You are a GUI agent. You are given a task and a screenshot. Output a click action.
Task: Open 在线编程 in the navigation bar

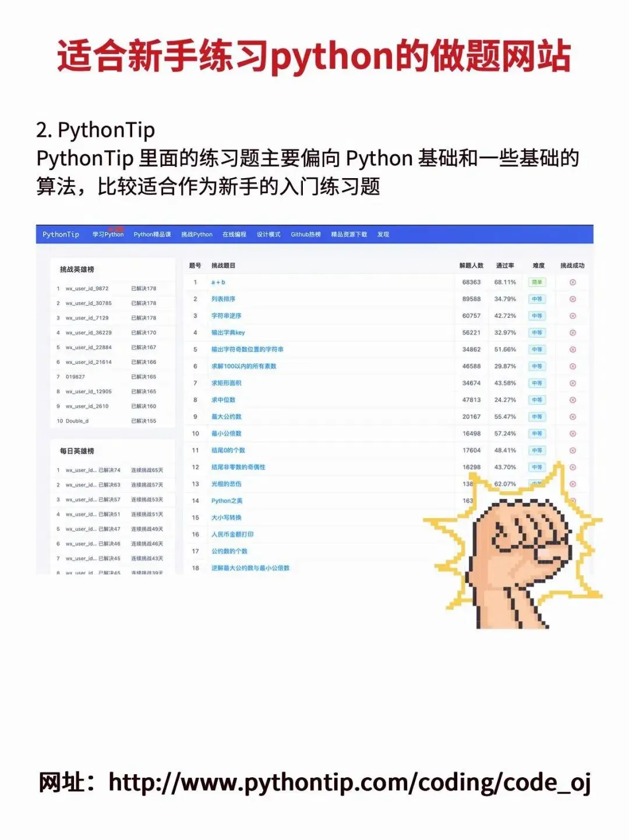click(x=234, y=235)
